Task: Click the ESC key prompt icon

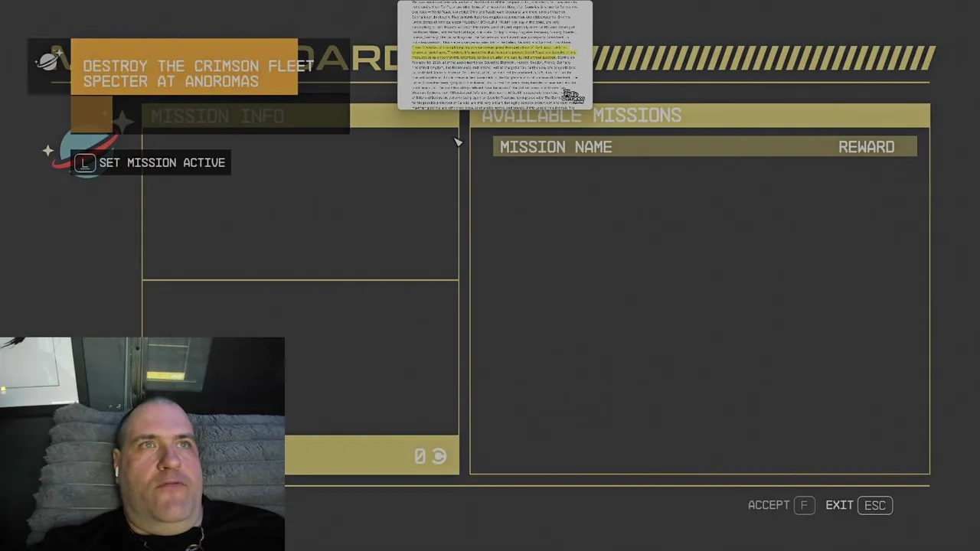Action: tap(875, 505)
